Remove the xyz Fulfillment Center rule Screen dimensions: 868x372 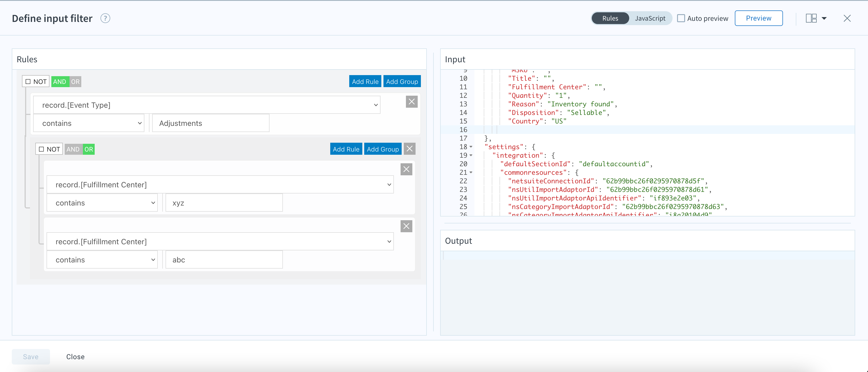click(x=406, y=169)
